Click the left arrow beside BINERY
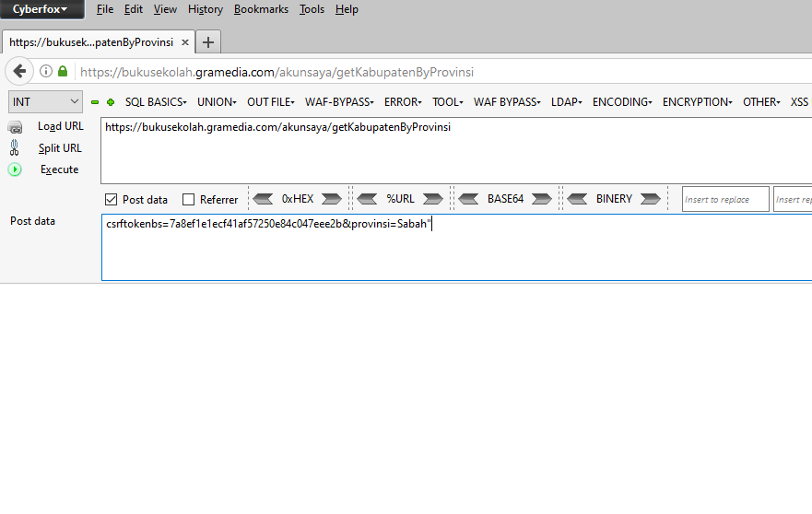 (x=579, y=199)
